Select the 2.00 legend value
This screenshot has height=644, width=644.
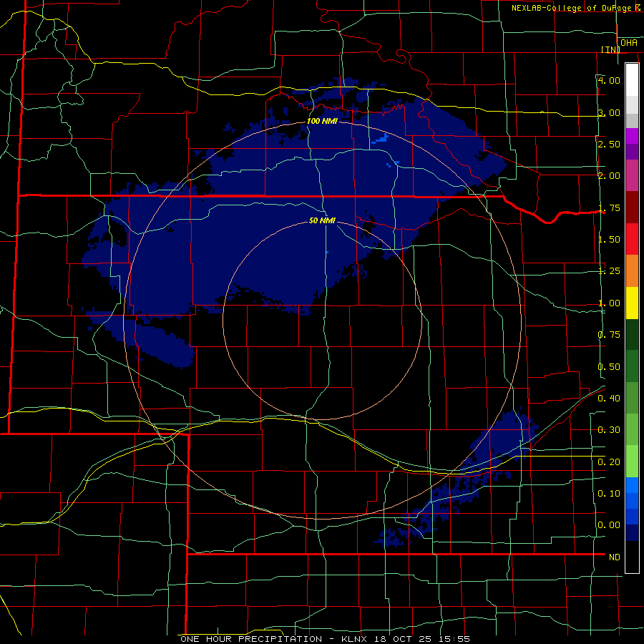609,176
